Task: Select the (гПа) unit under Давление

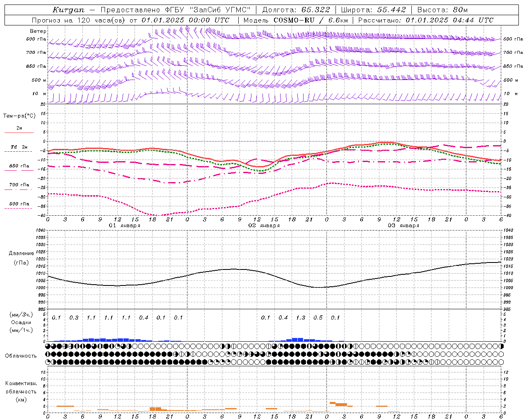Action: tap(21, 263)
